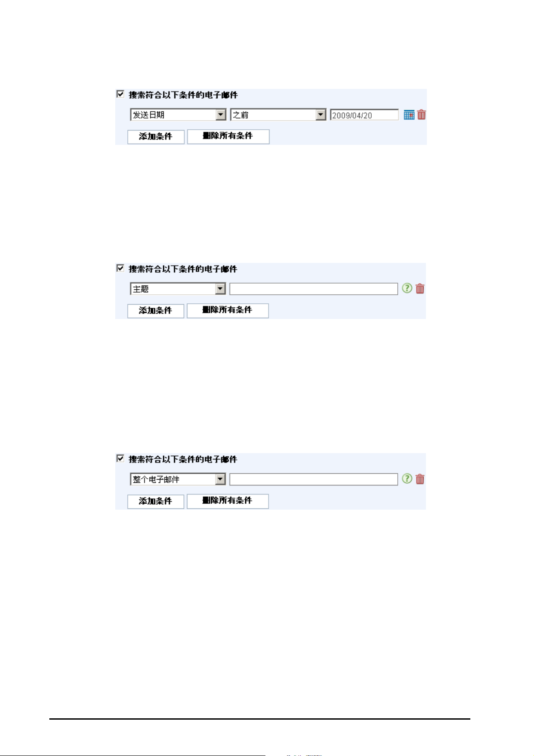Open the calendar date picker icon

[408, 115]
